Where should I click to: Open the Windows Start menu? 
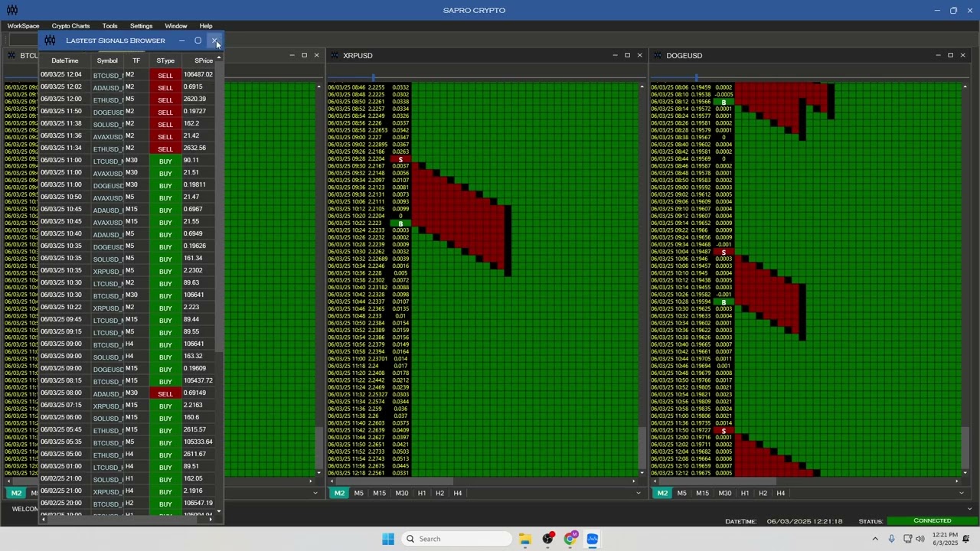tap(388, 539)
